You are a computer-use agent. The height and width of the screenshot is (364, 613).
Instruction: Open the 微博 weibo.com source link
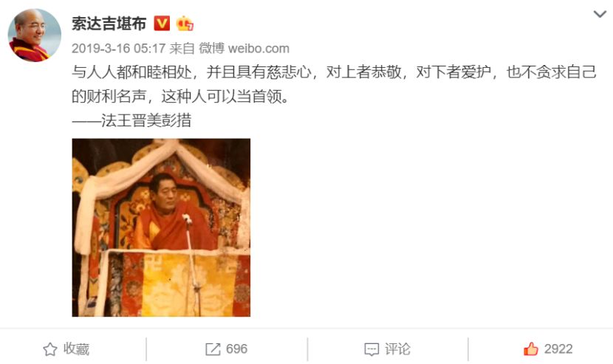[x=244, y=49]
